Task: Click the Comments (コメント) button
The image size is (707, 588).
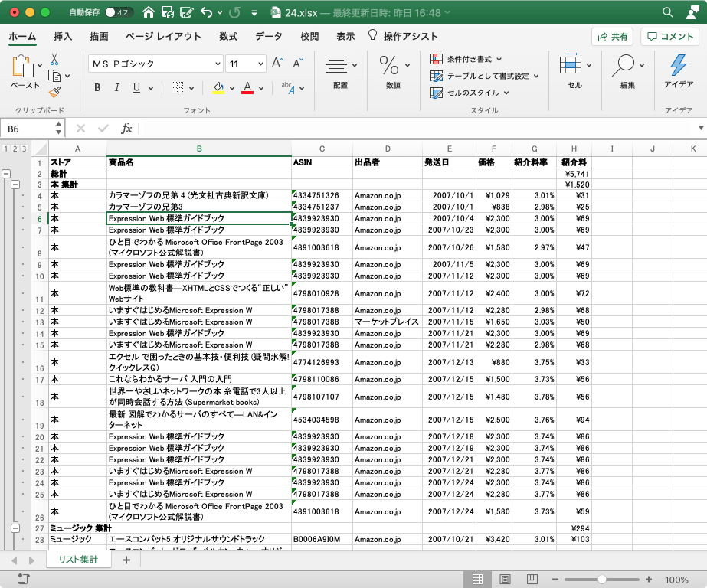Action: click(x=670, y=37)
